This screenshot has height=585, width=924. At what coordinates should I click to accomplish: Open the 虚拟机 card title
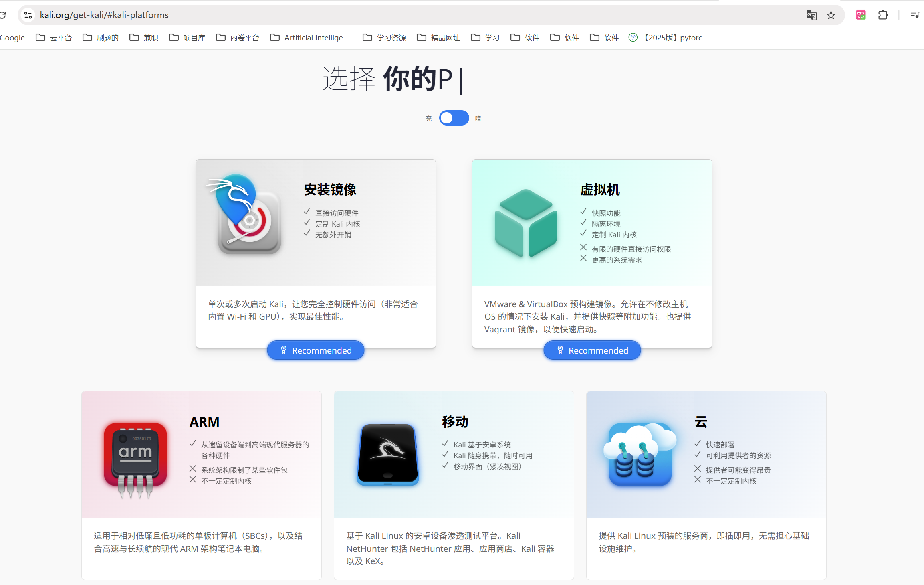(600, 190)
